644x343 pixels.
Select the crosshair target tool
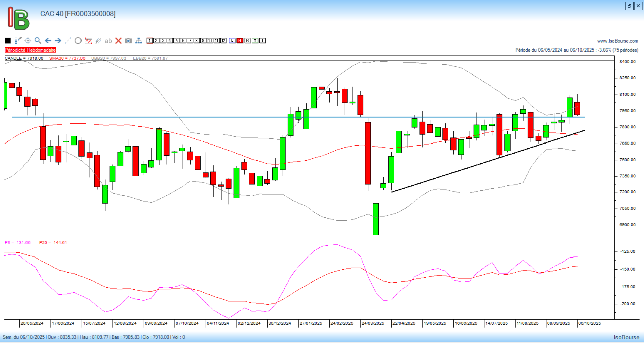pyautogui.click(x=28, y=41)
